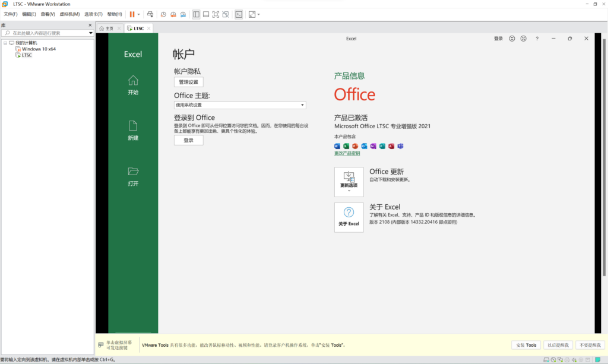Click the 管理设置 button under 帐户隐私
608x364 pixels.
click(188, 82)
